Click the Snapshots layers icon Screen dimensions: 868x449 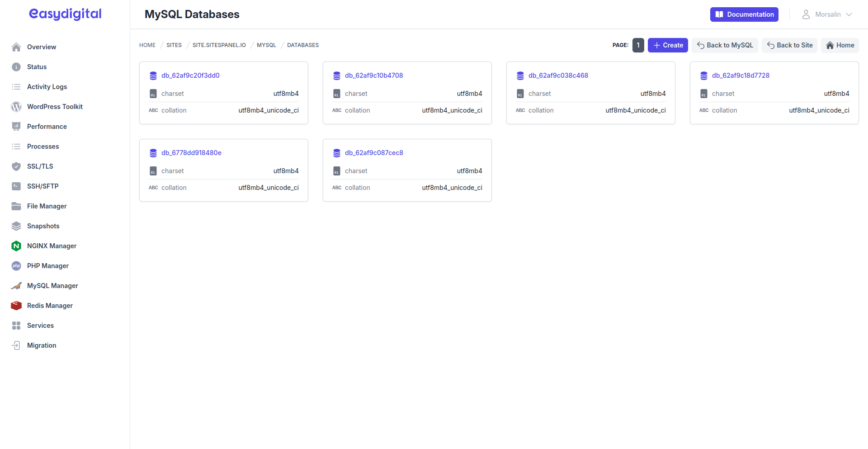click(x=16, y=226)
